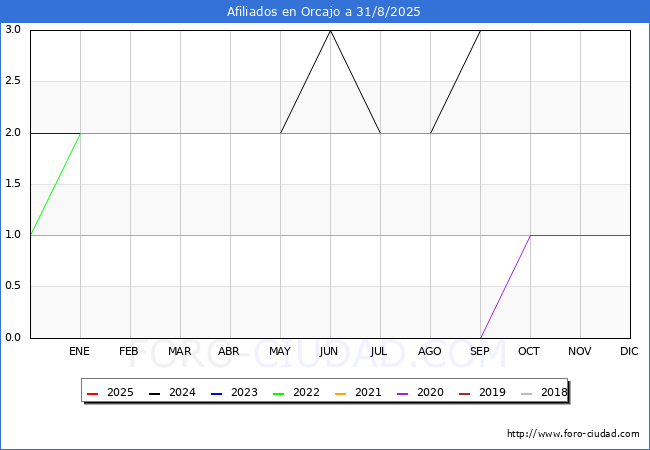Click the DIC month axis label
The width and height of the screenshot is (650, 450).
point(630,352)
